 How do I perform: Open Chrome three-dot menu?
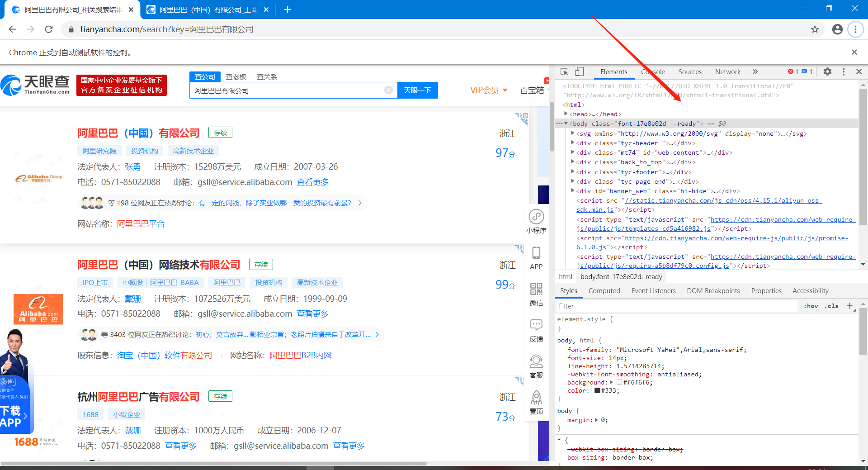(855, 29)
